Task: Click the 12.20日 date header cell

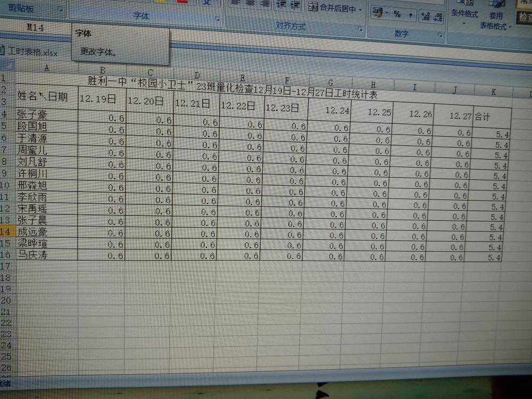Action: 149,102
